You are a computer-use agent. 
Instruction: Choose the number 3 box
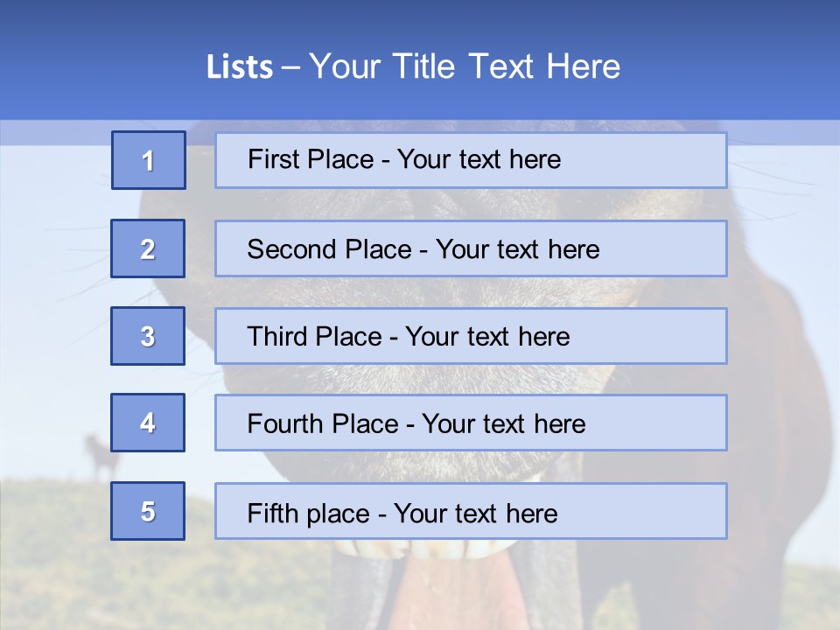pos(148,336)
